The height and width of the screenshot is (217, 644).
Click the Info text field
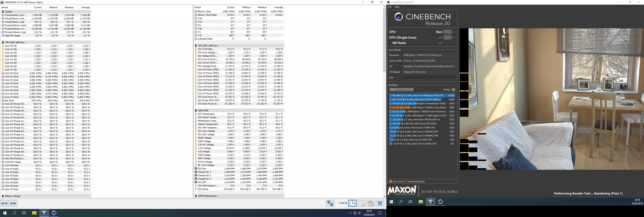click(428, 78)
